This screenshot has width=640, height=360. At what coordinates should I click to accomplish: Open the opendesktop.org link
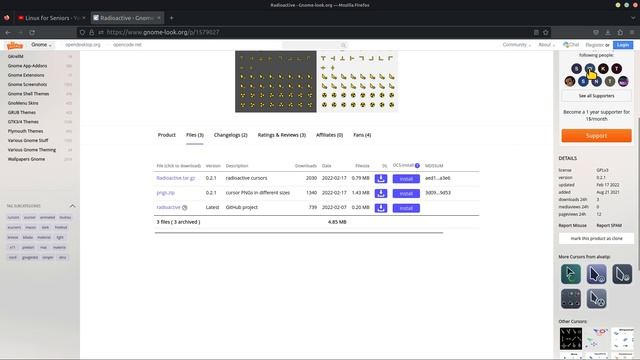pos(83,45)
